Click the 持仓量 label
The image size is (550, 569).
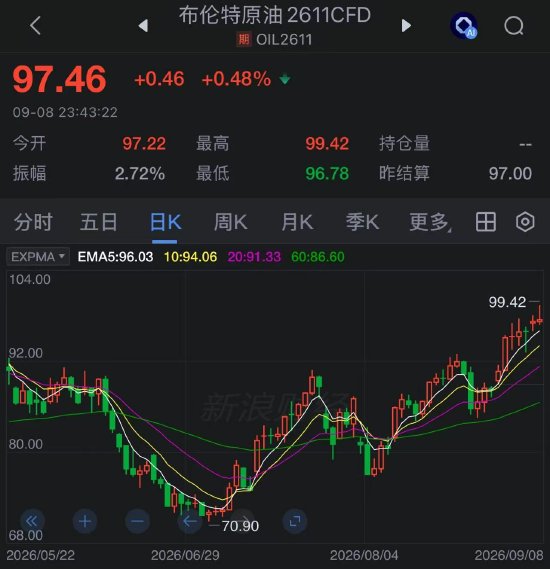(x=405, y=143)
